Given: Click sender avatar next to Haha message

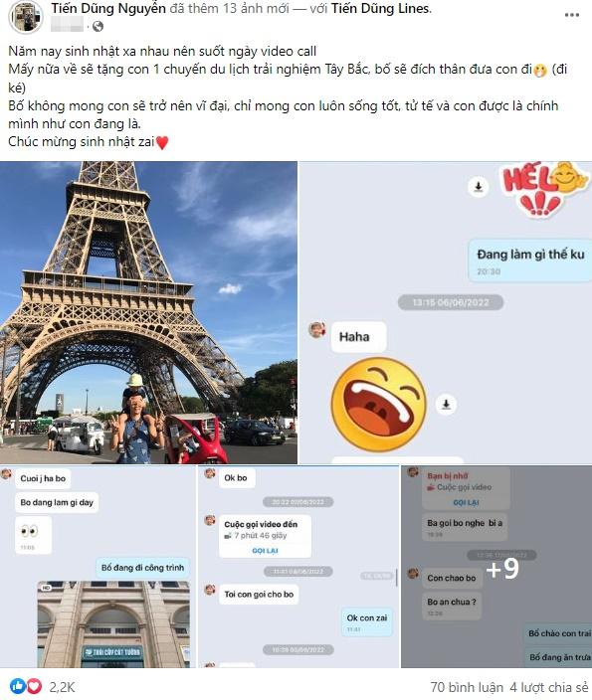Looking at the screenshot, I should 317,330.
